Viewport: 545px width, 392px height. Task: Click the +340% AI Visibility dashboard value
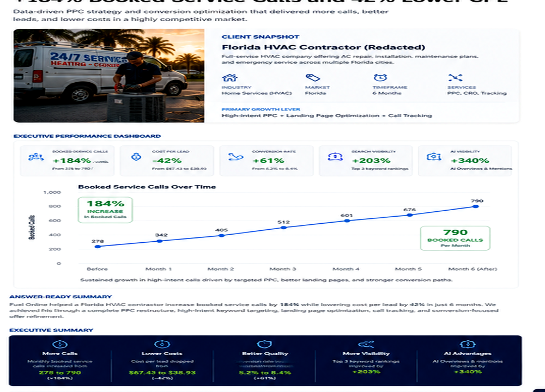coord(470,161)
